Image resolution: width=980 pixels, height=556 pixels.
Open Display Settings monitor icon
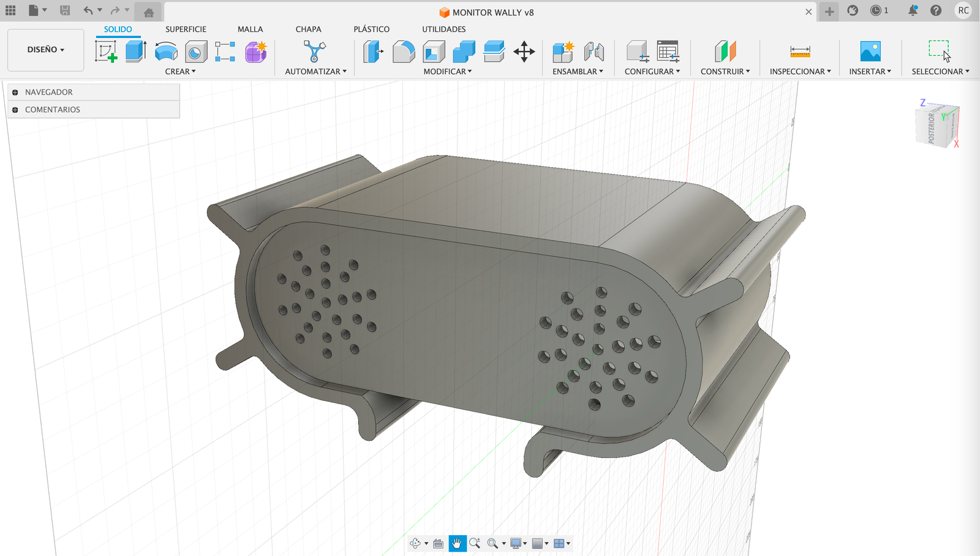(x=516, y=543)
